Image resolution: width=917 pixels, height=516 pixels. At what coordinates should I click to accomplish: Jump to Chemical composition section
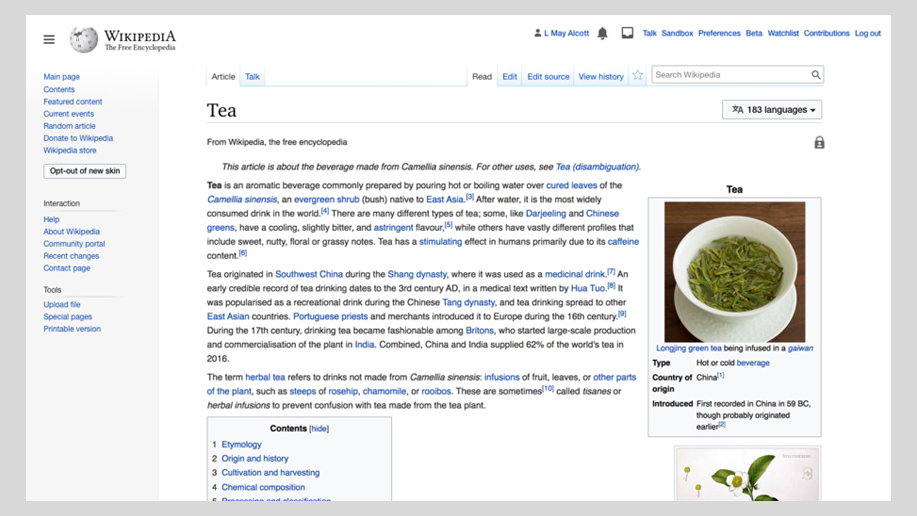(263, 487)
